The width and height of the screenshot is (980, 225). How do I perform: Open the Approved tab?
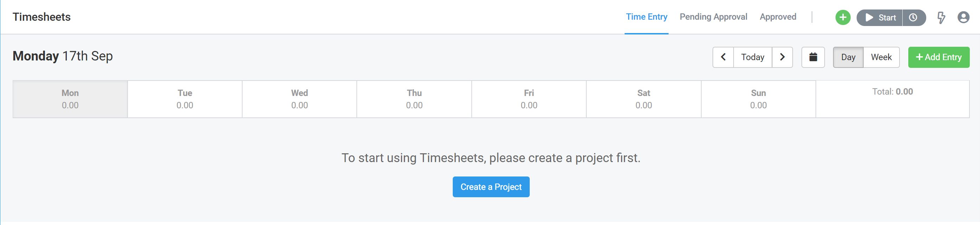pos(778,17)
